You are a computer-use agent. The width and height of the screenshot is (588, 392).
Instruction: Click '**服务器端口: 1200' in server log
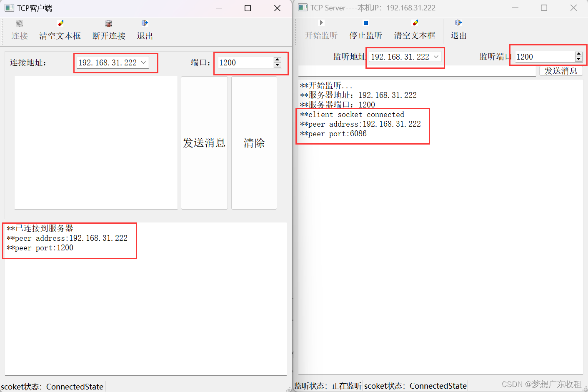(x=338, y=105)
